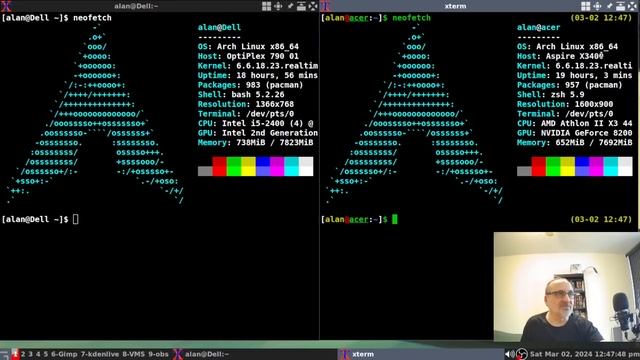Image resolution: width=640 pixels, height=360 pixels.
Task: Click the 'Resolution: 1600x900' line
Action: coord(565,104)
